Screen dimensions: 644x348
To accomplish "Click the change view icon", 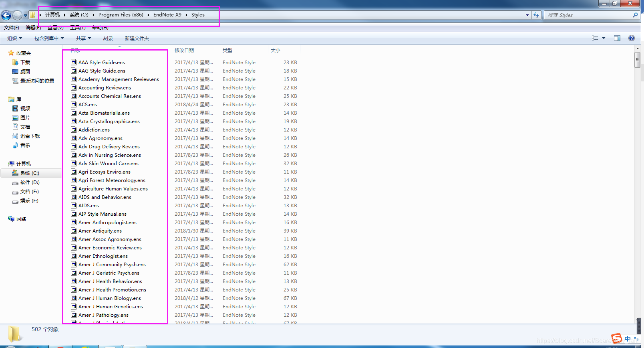I will click(x=595, y=38).
